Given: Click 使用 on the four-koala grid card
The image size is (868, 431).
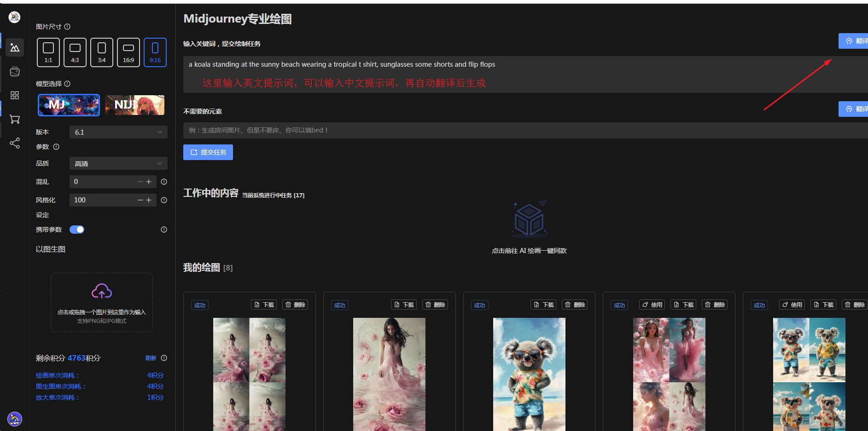Looking at the screenshot, I should pos(792,305).
